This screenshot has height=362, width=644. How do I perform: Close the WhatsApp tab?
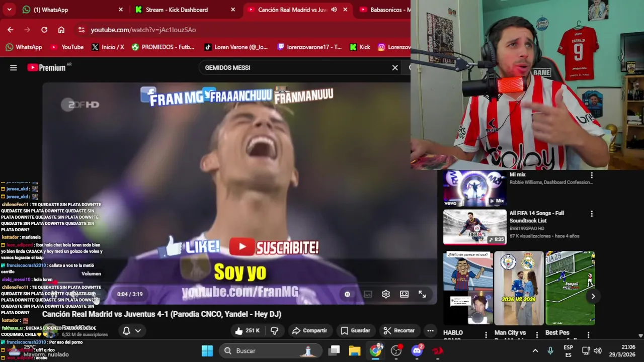tap(121, 10)
